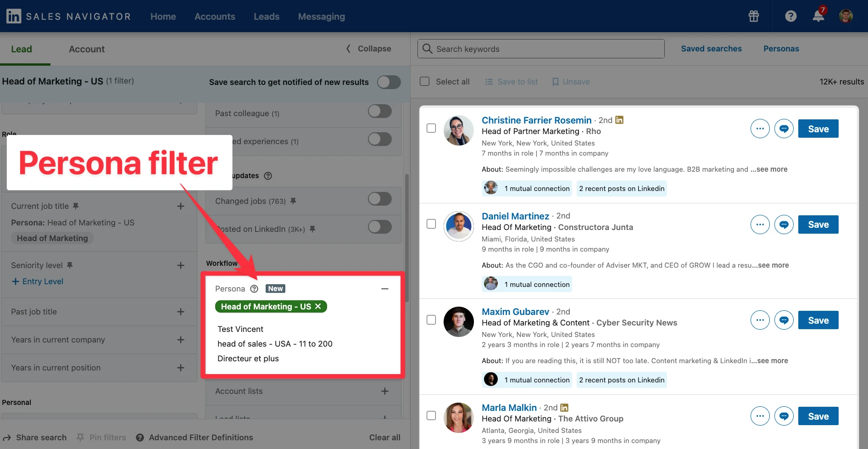Open Leads in navigation
Viewport: 868px width, 449px height.
click(267, 17)
